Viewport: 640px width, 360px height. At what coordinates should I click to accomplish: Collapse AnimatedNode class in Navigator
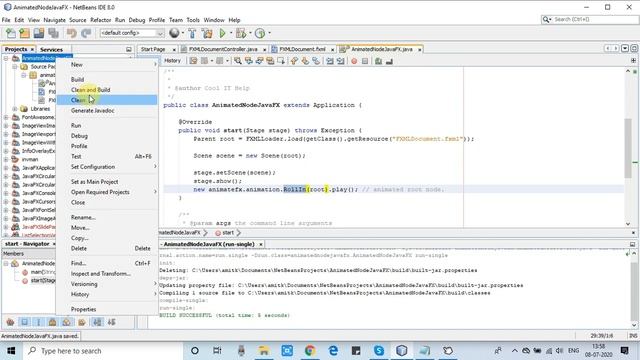tap(6, 264)
